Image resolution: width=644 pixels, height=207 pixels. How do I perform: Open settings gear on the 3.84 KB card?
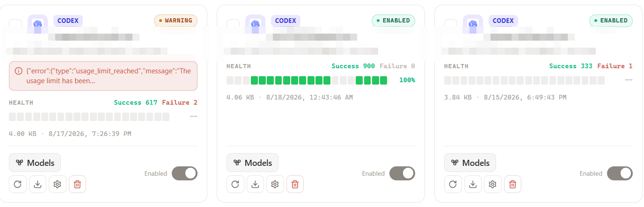[493, 184]
